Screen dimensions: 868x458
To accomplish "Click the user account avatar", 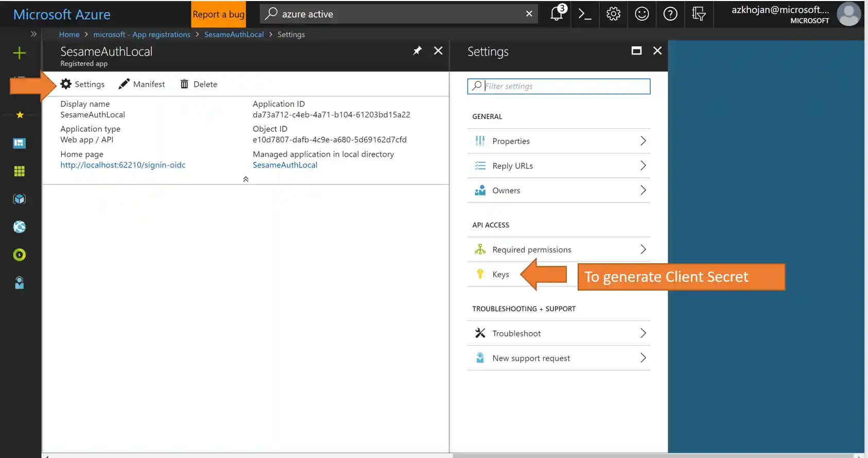I will click(x=848, y=14).
